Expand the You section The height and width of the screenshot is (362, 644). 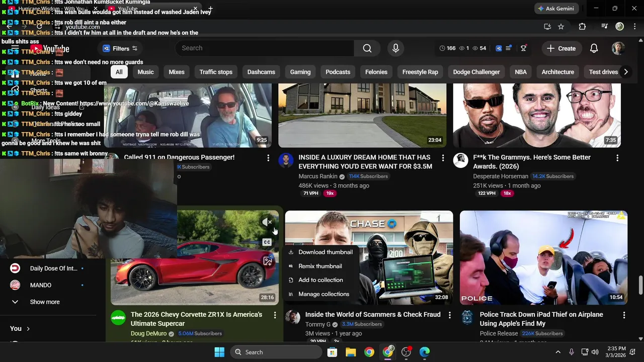(20, 328)
